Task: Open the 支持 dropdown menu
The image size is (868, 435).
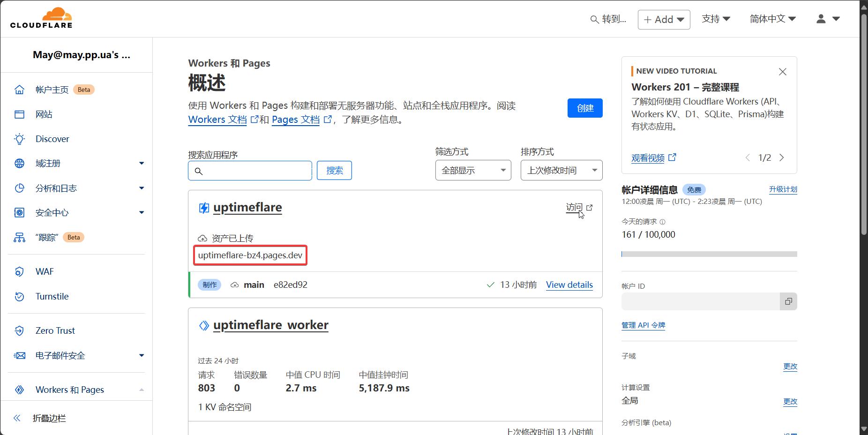Action: [716, 19]
